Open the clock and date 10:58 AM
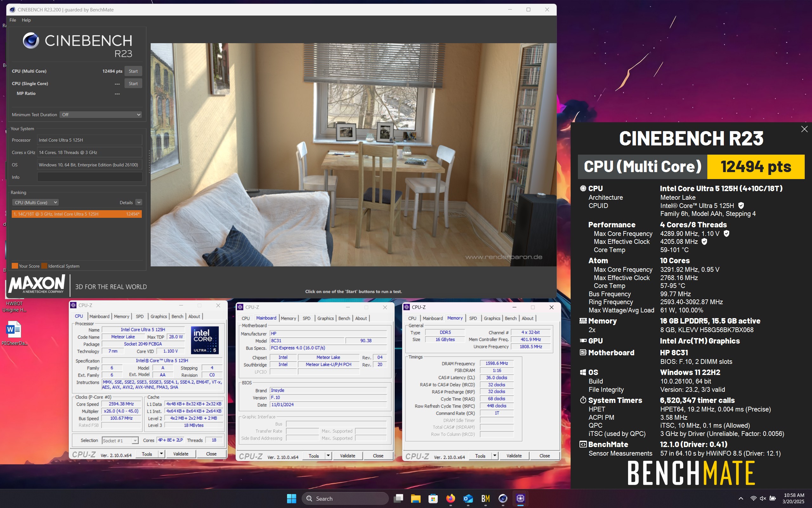The image size is (812, 508). 794,498
